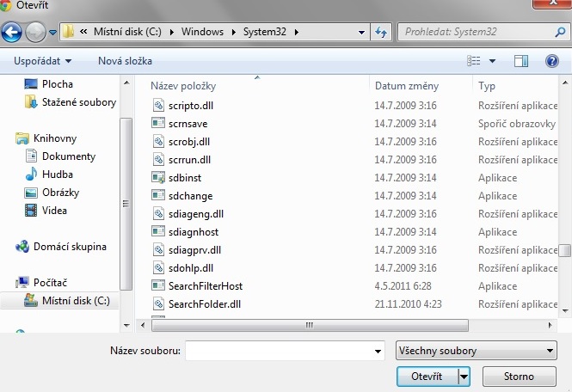Open the help question mark icon

tap(552, 61)
